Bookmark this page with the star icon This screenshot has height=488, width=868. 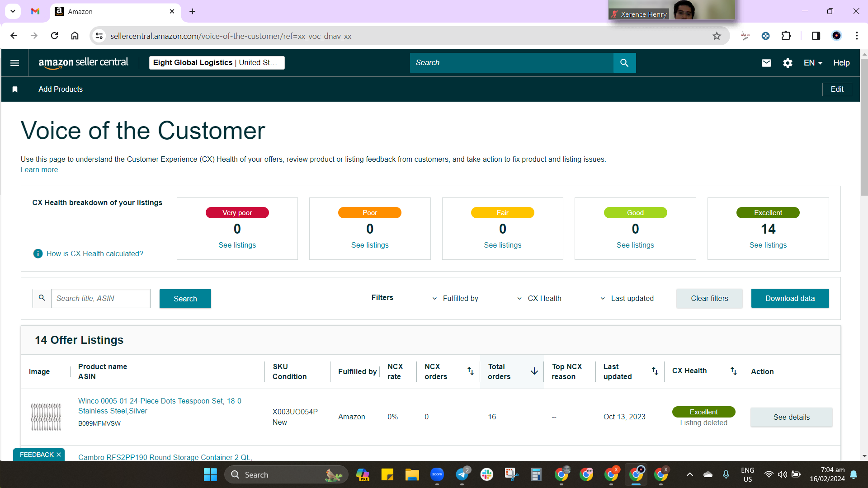coord(717,36)
